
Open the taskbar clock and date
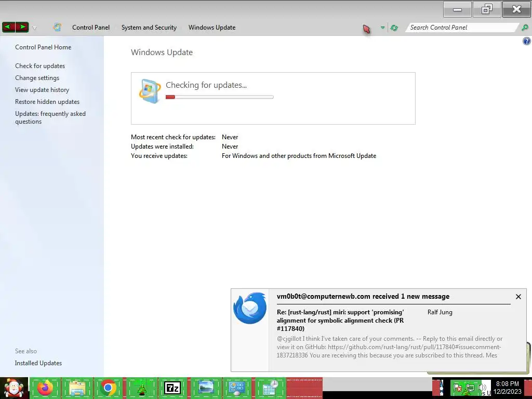(x=508, y=388)
